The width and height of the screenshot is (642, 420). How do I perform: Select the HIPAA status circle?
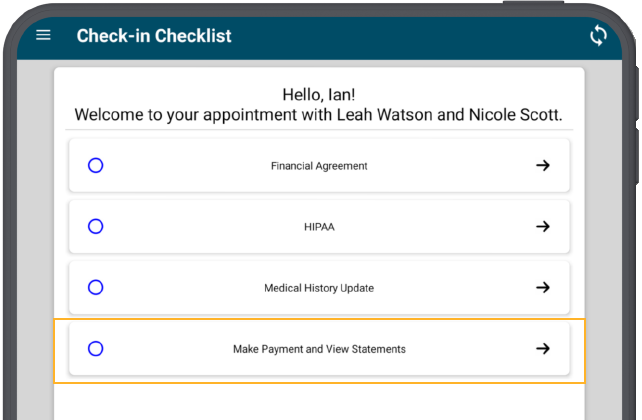point(95,226)
